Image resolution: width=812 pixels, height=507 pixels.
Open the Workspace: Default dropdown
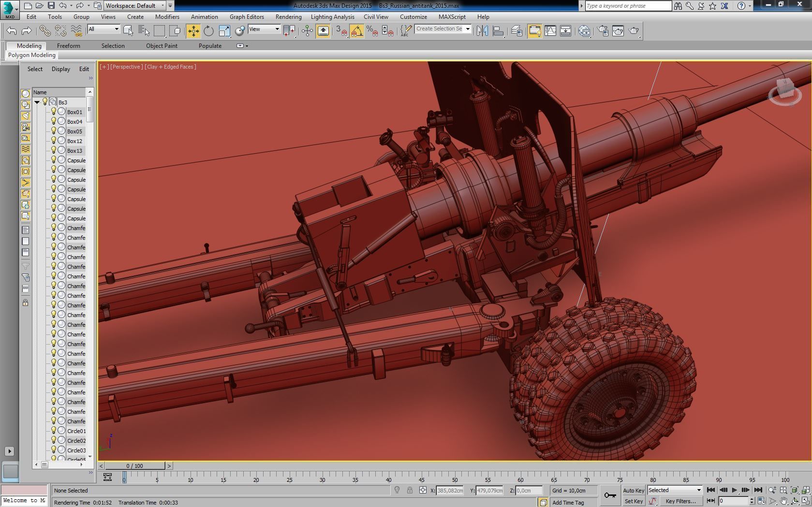(x=135, y=6)
